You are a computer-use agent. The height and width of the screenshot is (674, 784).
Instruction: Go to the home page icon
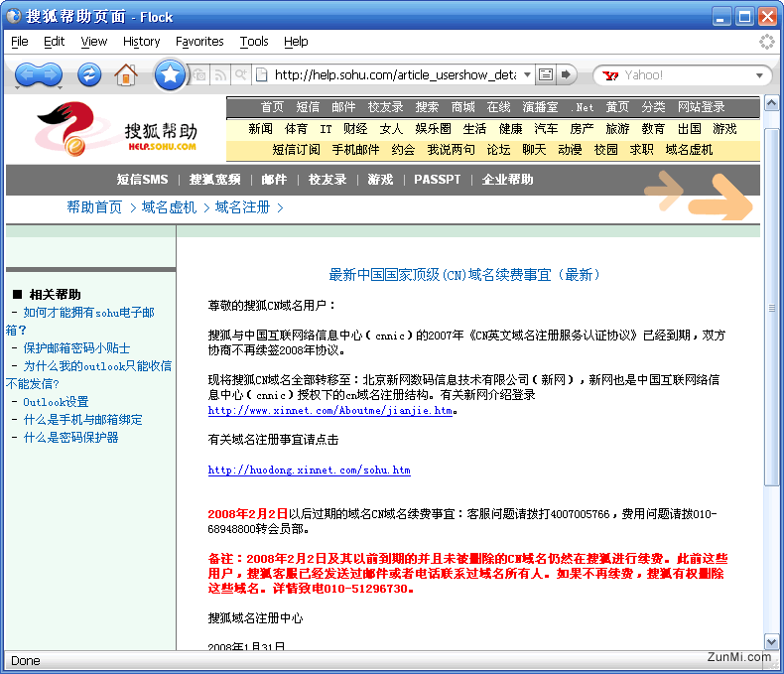pyautogui.click(x=125, y=74)
